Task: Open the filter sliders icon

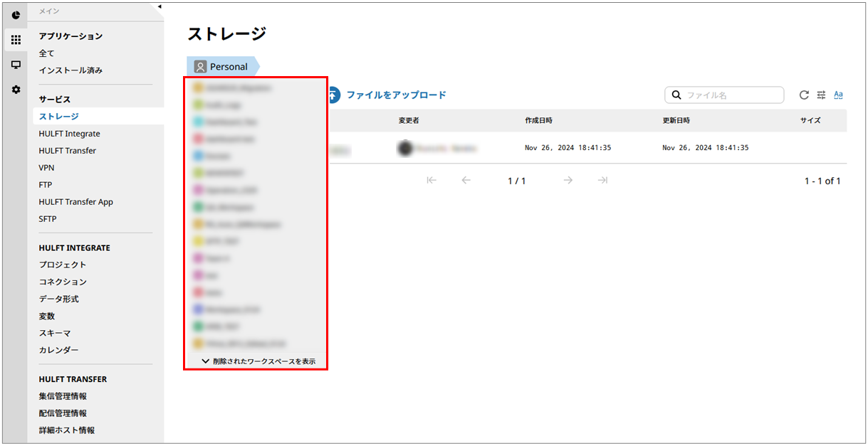Action: [x=821, y=95]
